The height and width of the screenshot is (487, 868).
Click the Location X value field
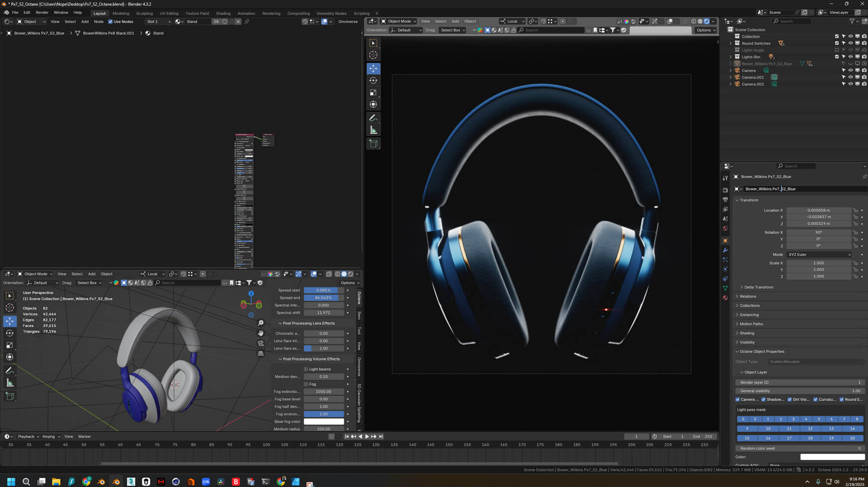819,211
